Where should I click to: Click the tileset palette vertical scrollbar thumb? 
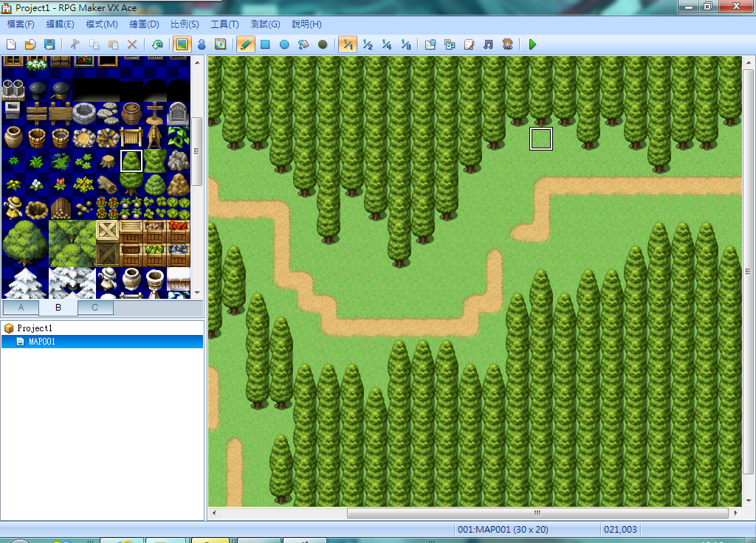196,151
